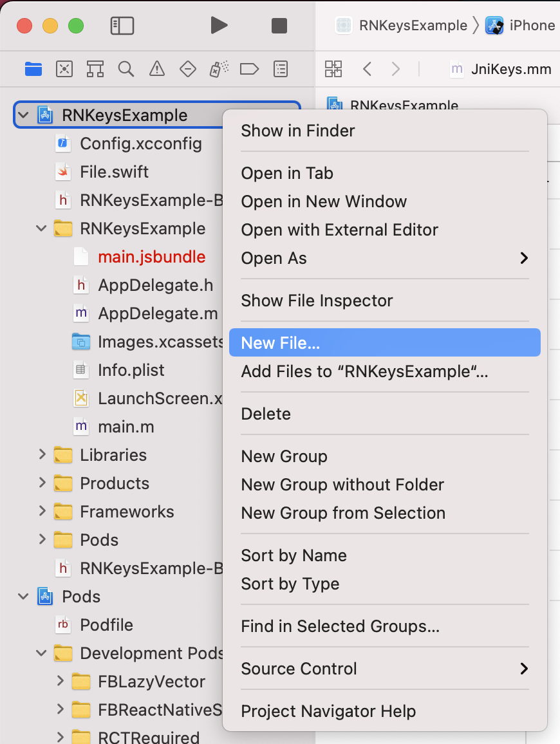The image size is (560, 744).
Task: Open the Breakpoint navigator tag icon
Action: (x=249, y=70)
